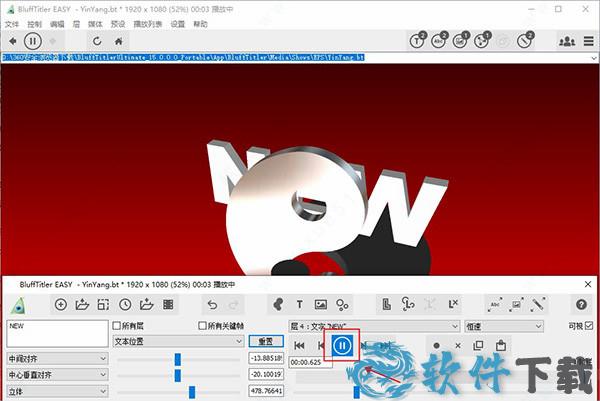Viewport: 600px width, 401px height.
Task: Click the refresh icon in top toolbar
Action: [97, 41]
